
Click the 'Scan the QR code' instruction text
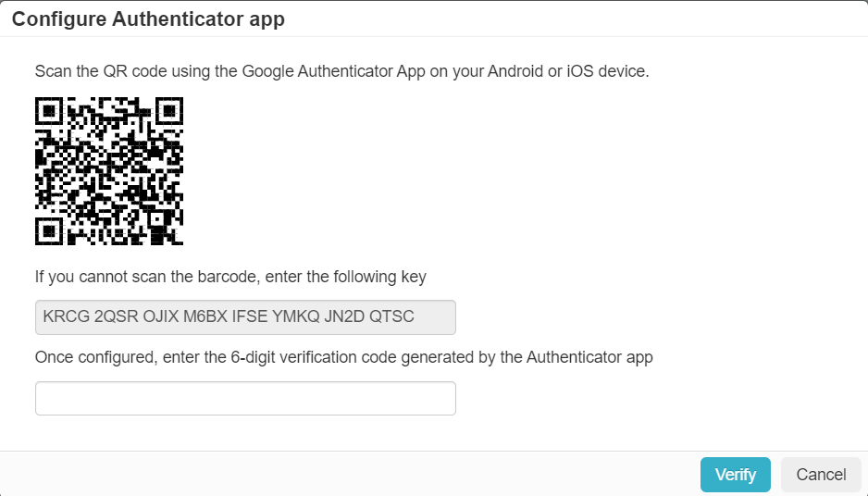[x=341, y=71]
